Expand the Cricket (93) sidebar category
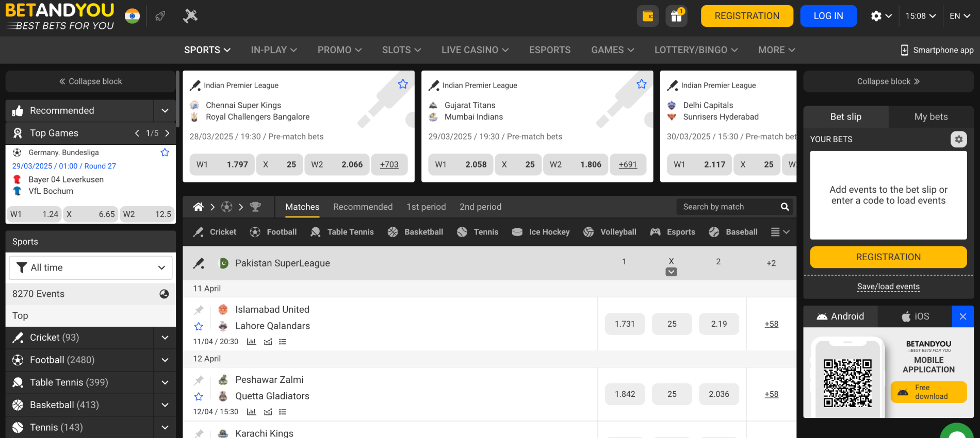Viewport: 980px width, 438px height. [165, 338]
